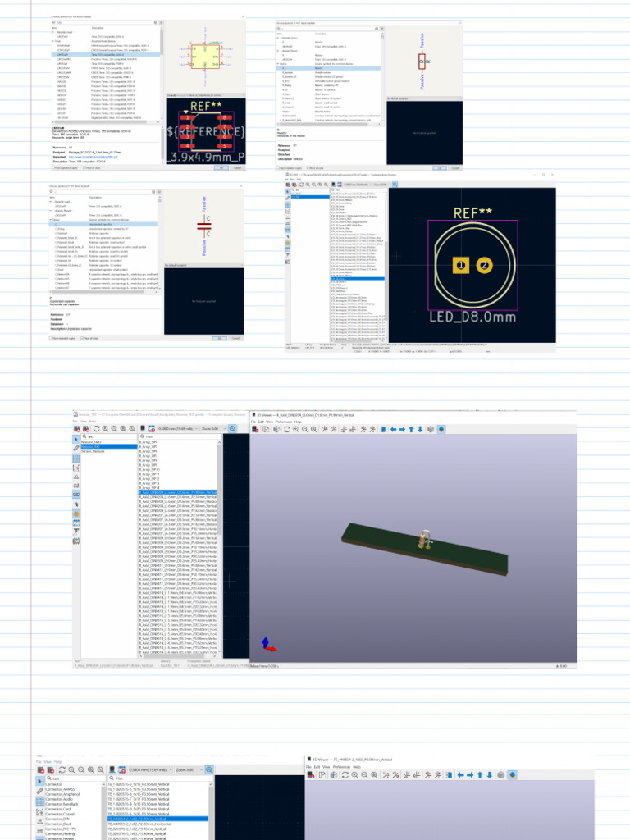Move board left using the arrow in the resistor 3D Viewer

tap(393, 429)
